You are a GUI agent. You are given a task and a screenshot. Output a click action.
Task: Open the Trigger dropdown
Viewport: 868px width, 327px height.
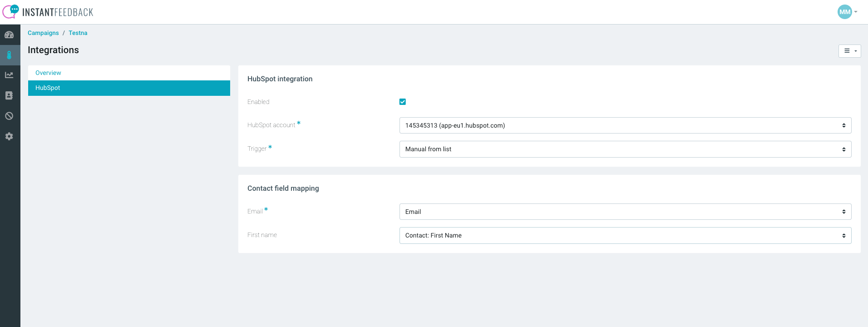point(625,149)
